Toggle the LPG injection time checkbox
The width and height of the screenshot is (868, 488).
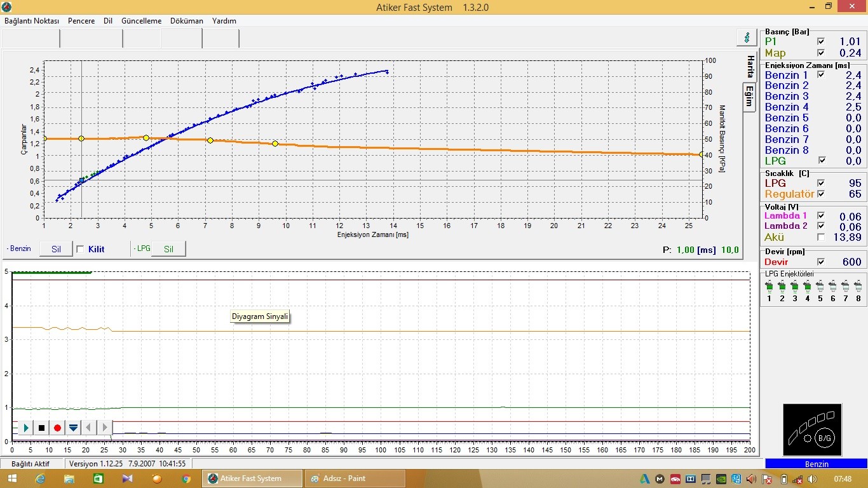(x=821, y=161)
